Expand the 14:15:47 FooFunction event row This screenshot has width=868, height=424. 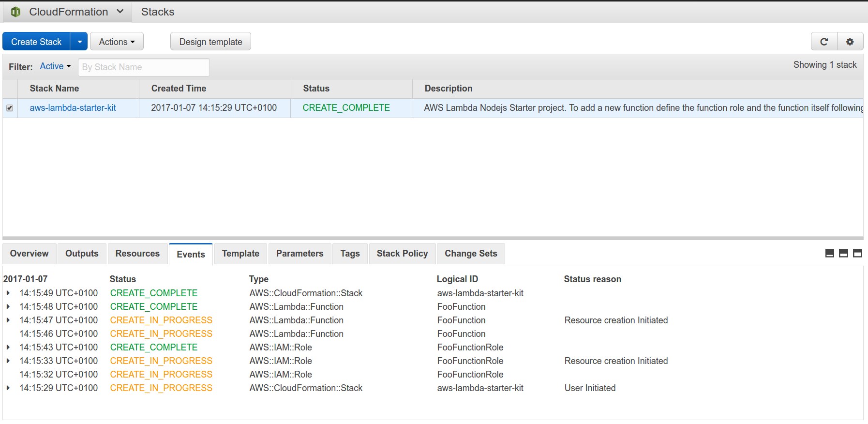coord(8,320)
